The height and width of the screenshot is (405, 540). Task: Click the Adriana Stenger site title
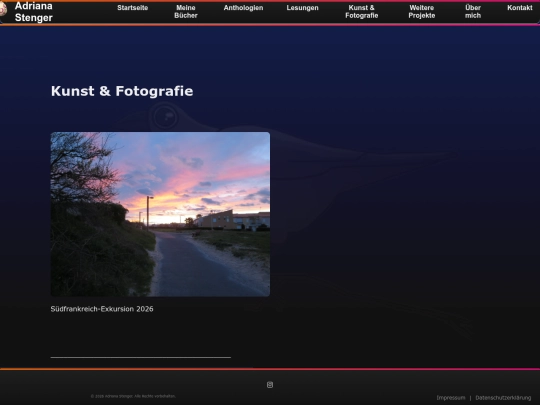[34, 12]
